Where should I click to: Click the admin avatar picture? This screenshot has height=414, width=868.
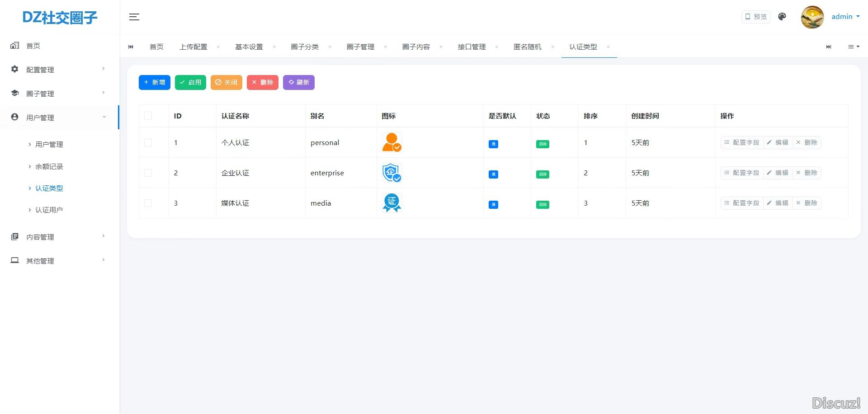(x=812, y=17)
